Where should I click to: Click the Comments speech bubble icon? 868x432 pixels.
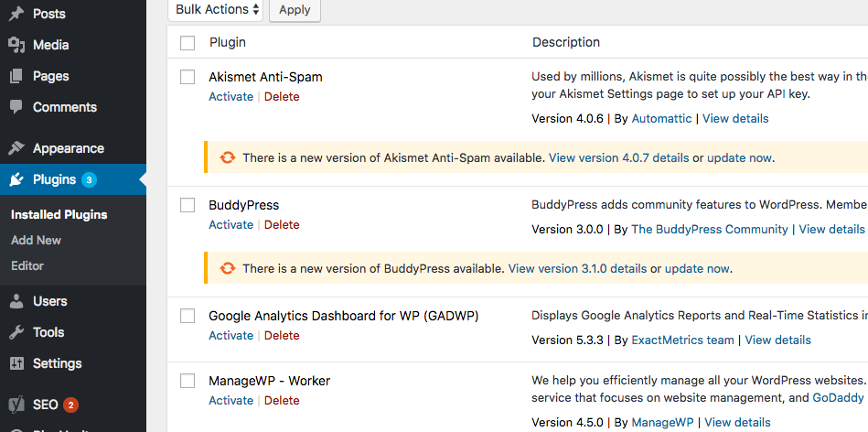(x=16, y=107)
